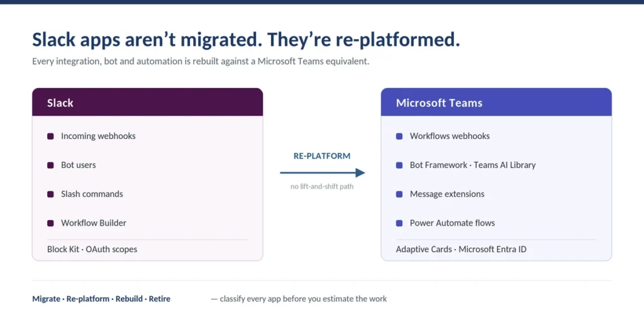Click bullet square beside 'Power Automate flows'

click(x=399, y=223)
